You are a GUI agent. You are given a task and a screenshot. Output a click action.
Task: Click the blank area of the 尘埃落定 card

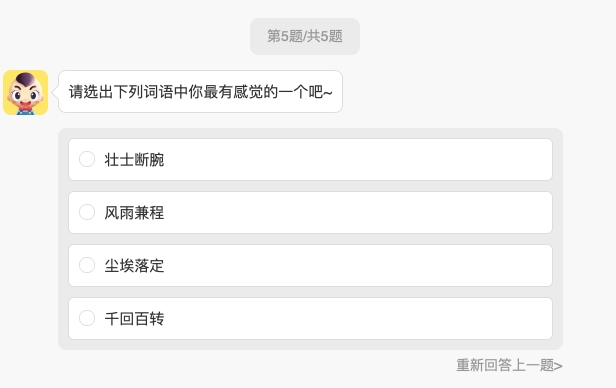click(354, 265)
